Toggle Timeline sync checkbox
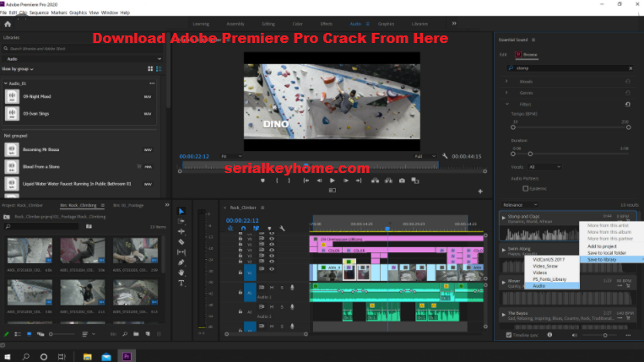This screenshot has height=362, width=644. (509, 335)
